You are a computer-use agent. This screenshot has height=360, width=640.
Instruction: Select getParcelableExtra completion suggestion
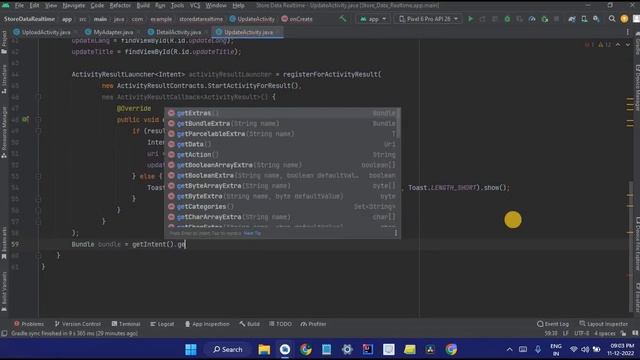click(282, 134)
